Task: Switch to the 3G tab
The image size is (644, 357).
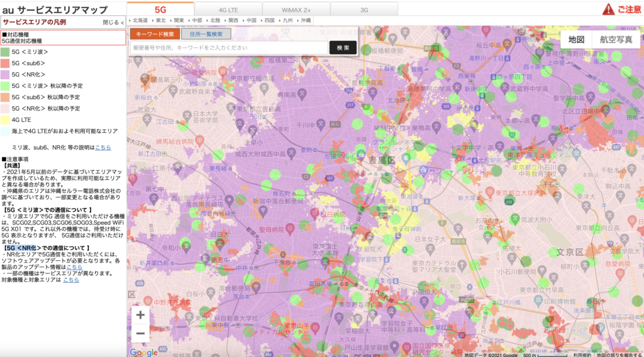Action: click(364, 9)
